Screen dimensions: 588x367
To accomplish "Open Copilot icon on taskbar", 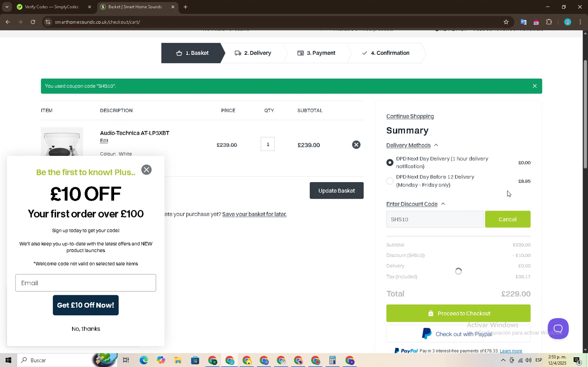I will 161,360.
